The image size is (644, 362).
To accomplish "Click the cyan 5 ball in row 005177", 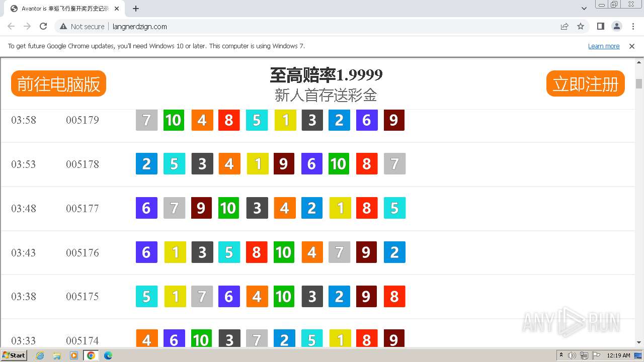I will pyautogui.click(x=394, y=208).
